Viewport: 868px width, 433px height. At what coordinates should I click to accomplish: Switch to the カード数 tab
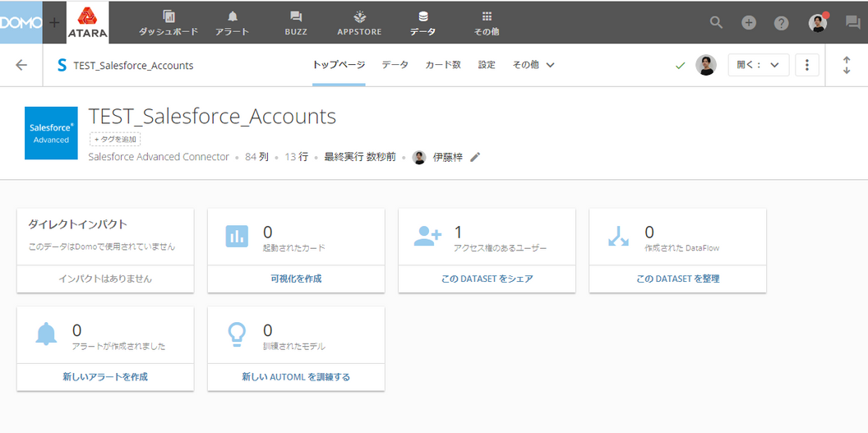point(443,65)
